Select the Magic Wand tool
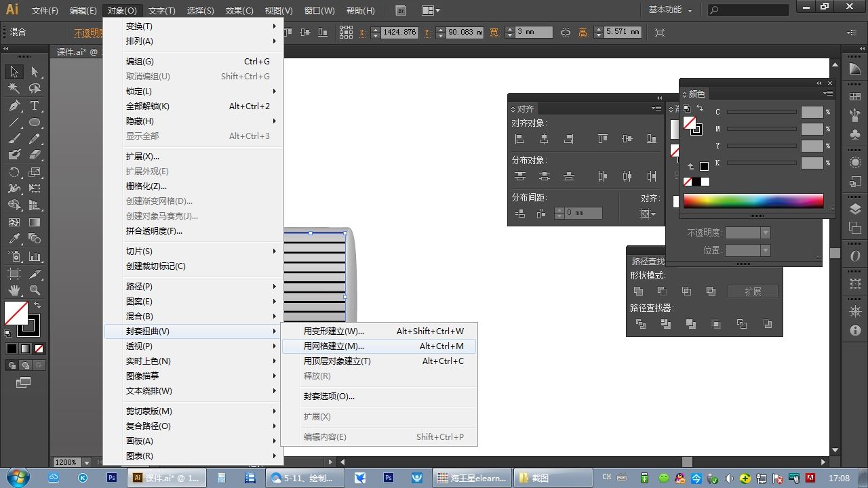This screenshot has width=868, height=488. pos(14,89)
